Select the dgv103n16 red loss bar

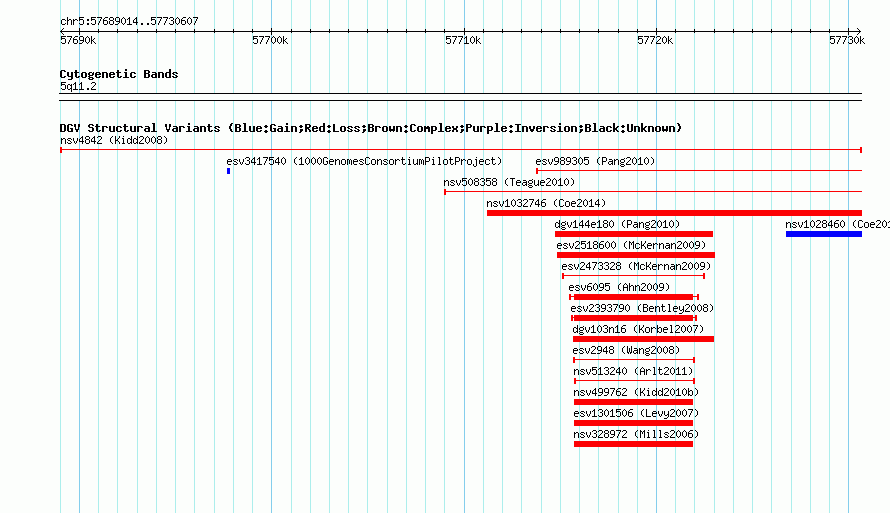click(x=643, y=339)
